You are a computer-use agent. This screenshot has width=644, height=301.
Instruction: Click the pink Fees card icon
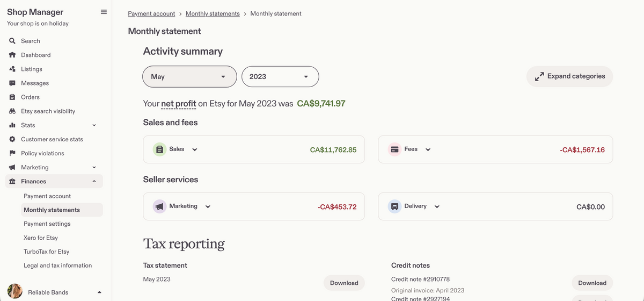(394, 149)
